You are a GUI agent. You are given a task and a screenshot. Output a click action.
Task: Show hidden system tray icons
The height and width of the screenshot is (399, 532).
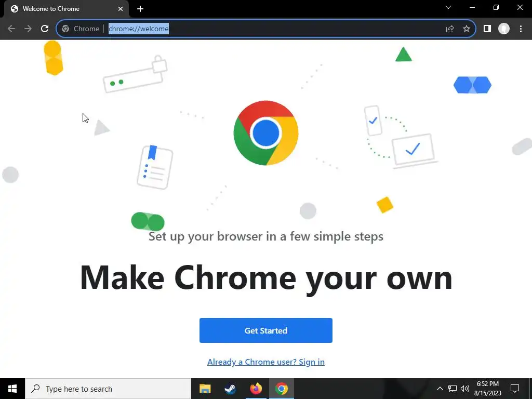tap(440, 389)
